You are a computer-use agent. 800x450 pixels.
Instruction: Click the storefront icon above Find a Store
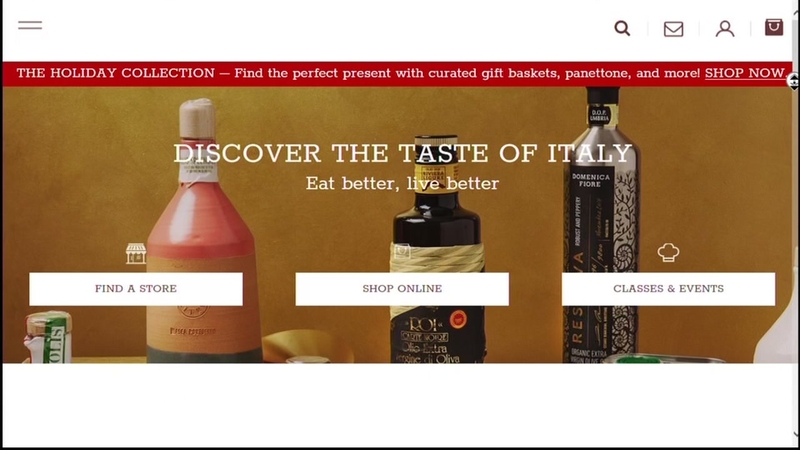[136, 254]
